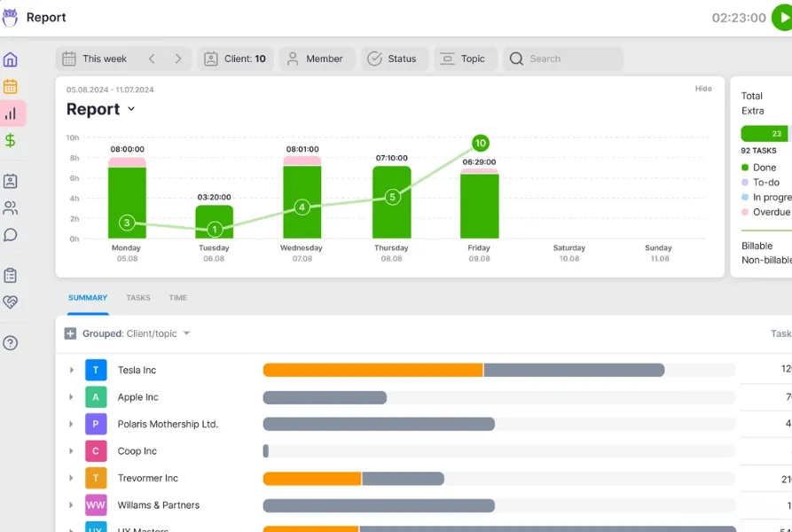Open the Client: 10 filter
This screenshot has width=792, height=532.
236,59
